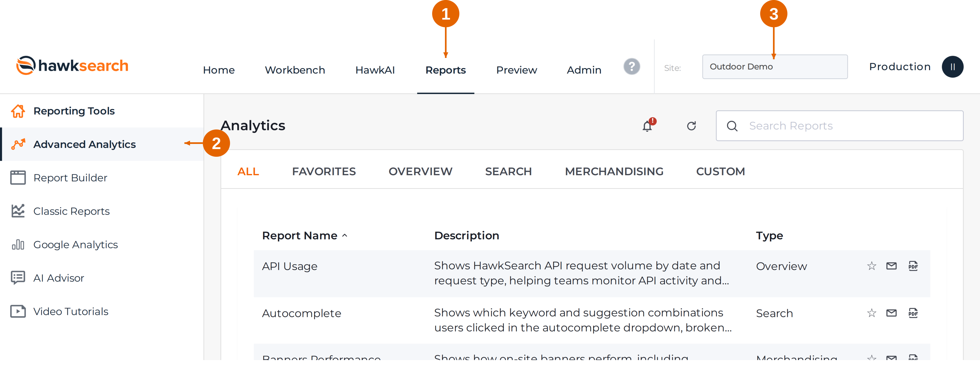Open the Workbench navigation item

pyautogui.click(x=295, y=70)
